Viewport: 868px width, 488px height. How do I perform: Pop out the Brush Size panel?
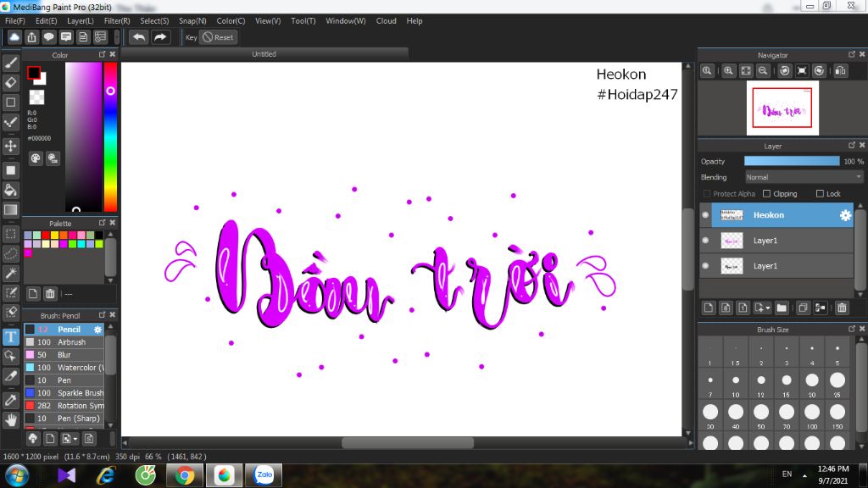coord(851,329)
